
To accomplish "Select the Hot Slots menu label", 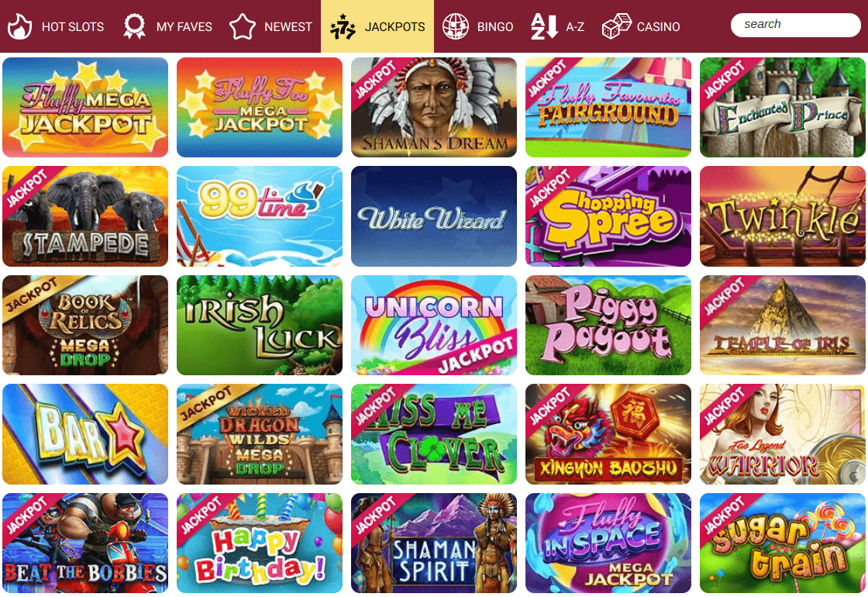I will pos(73,26).
